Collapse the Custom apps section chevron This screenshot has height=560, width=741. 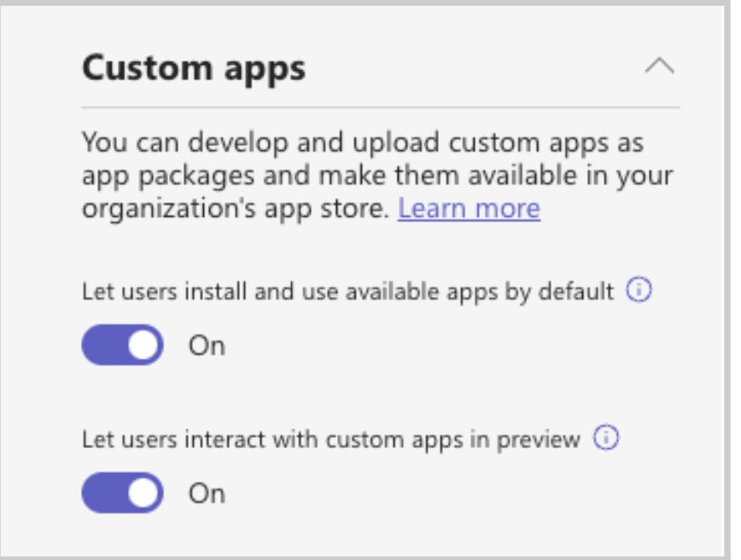click(660, 67)
